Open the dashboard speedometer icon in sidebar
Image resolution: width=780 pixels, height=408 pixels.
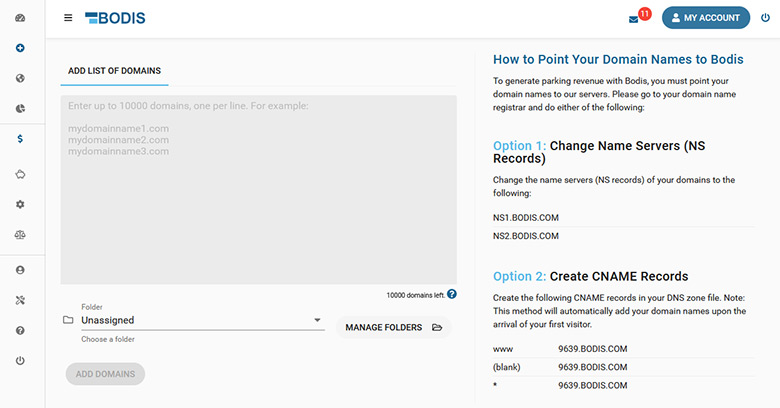(x=20, y=18)
